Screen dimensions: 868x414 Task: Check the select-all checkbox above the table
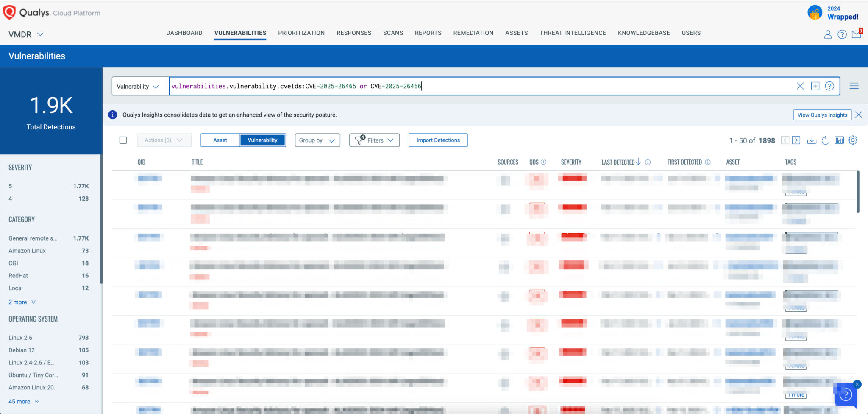click(x=123, y=140)
